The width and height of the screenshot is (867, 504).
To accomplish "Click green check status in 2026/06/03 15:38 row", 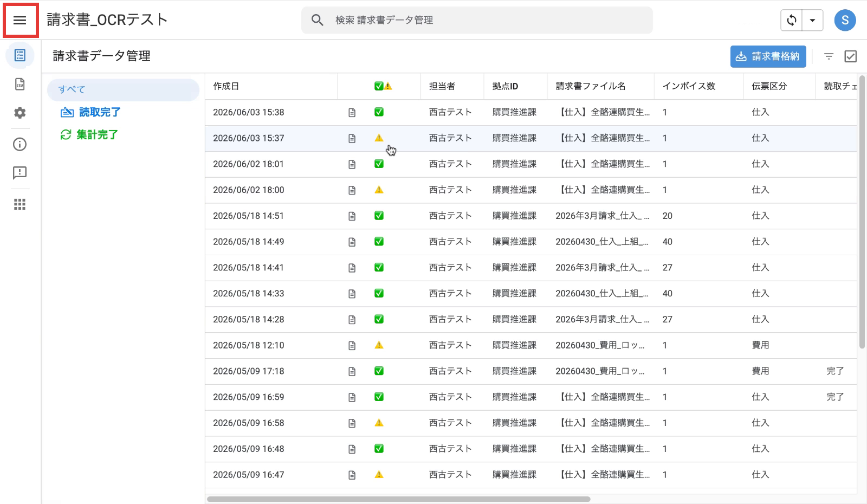I will [x=379, y=112].
